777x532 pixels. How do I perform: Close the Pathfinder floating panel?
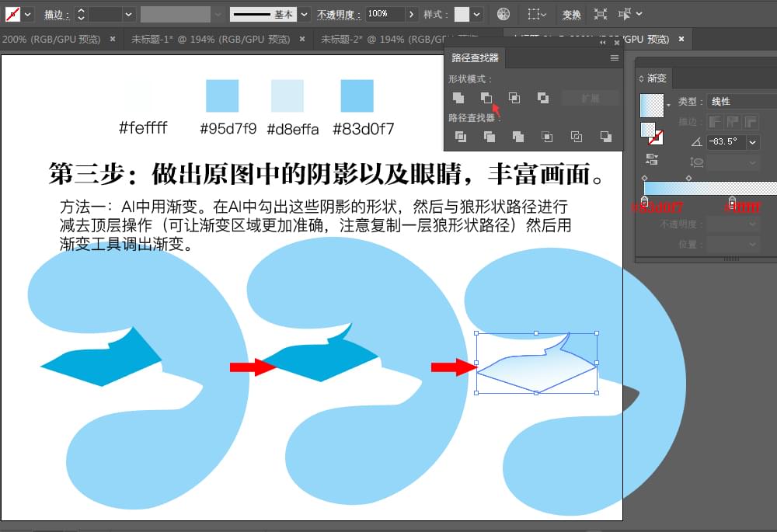(x=617, y=43)
